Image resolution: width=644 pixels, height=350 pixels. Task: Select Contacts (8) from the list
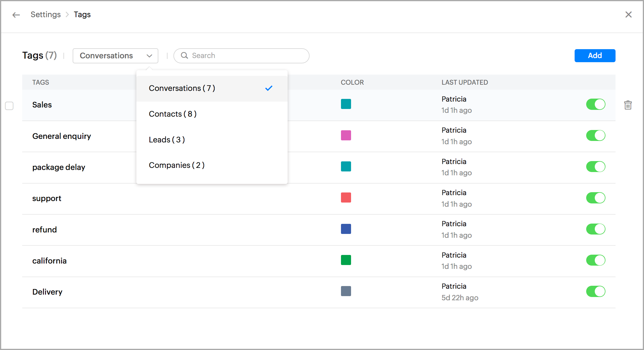point(173,114)
